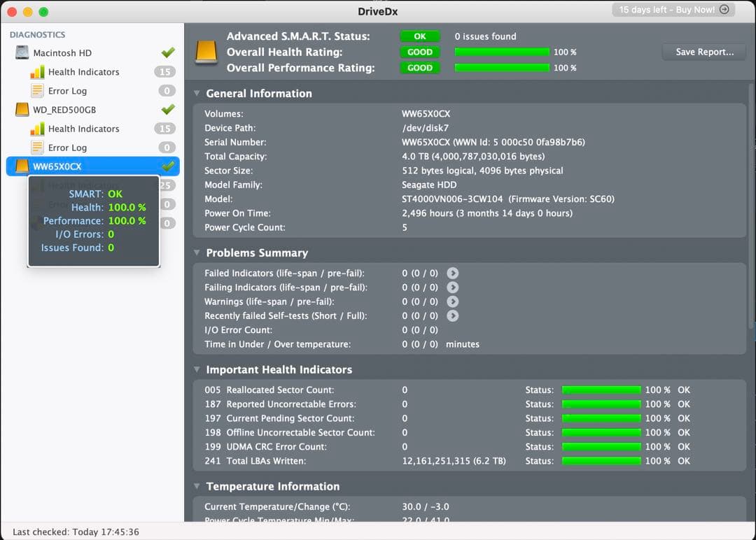Collapse the Temperature Information section

197,486
